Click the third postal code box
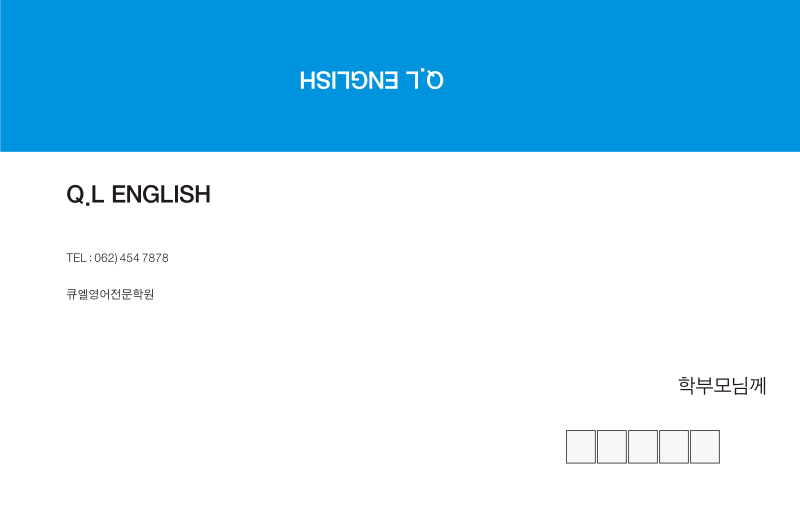Viewport: 800px width, 527px height. (x=643, y=447)
